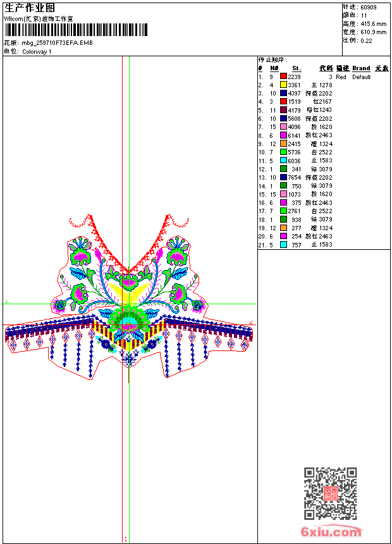The width and height of the screenshot is (392, 544).
Task: Click the 'Colorway 1' label
Action: pos(37,52)
